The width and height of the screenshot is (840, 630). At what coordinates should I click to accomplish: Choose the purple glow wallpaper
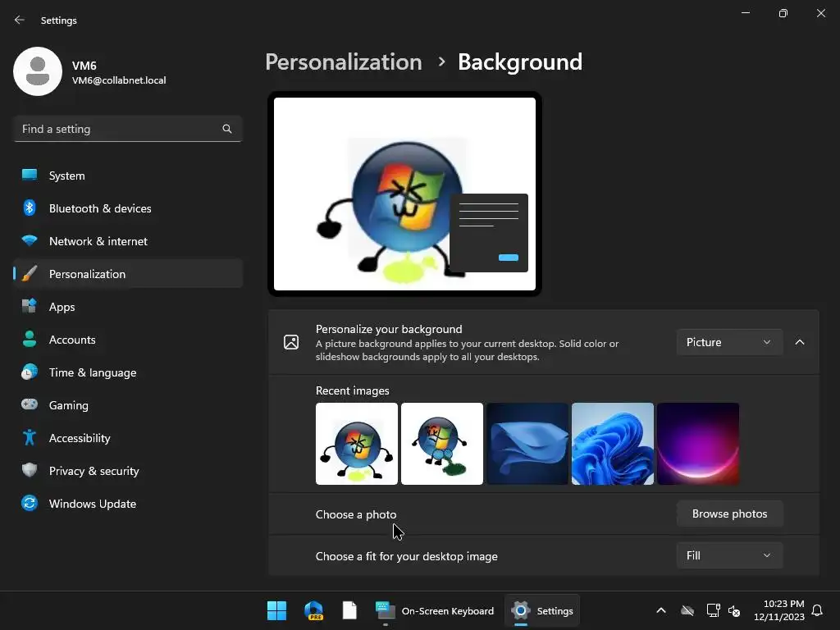coord(698,444)
